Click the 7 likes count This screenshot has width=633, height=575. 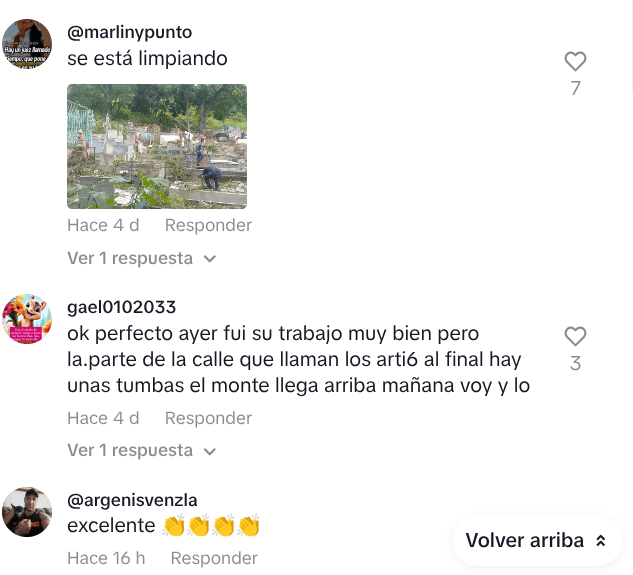(x=575, y=88)
